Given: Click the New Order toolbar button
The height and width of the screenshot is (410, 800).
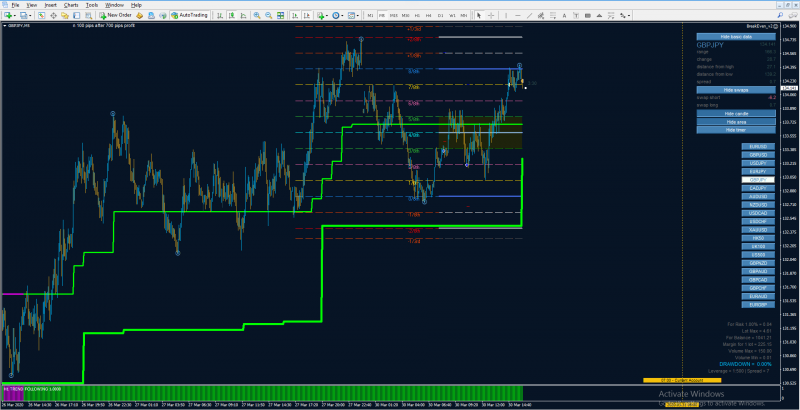Looking at the screenshot, I should [115, 15].
